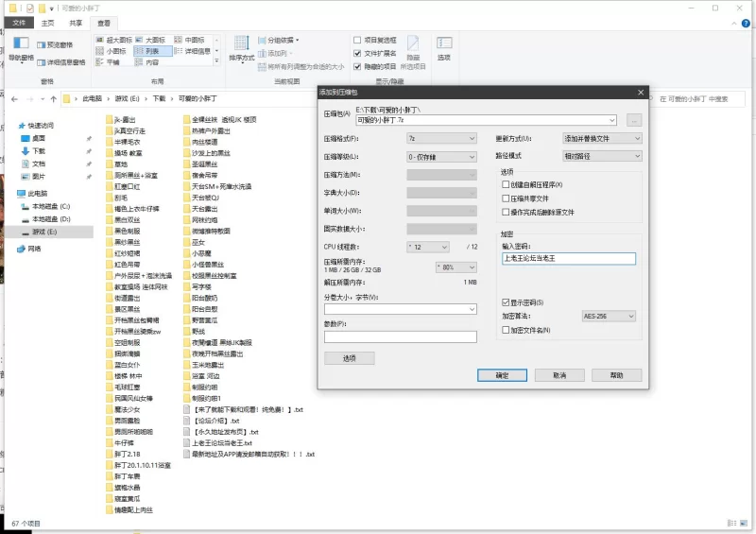The image size is (756, 534).
Task: Click the Hide selected items (隐藏所选项目) icon
Action: [413, 50]
